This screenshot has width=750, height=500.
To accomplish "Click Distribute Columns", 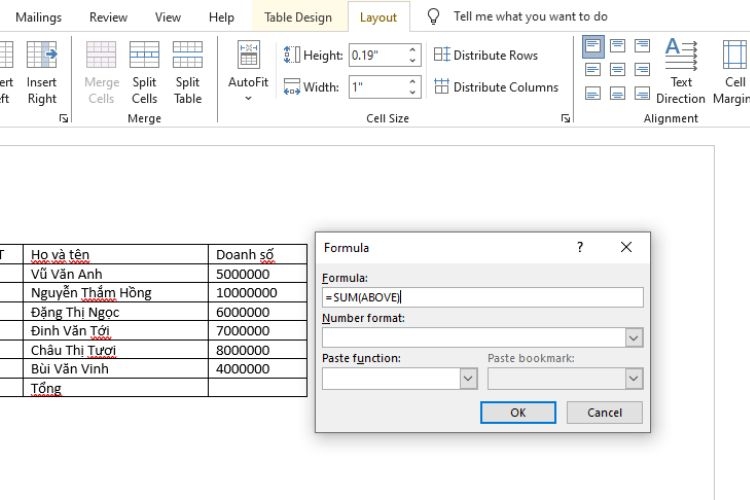I will [x=496, y=87].
